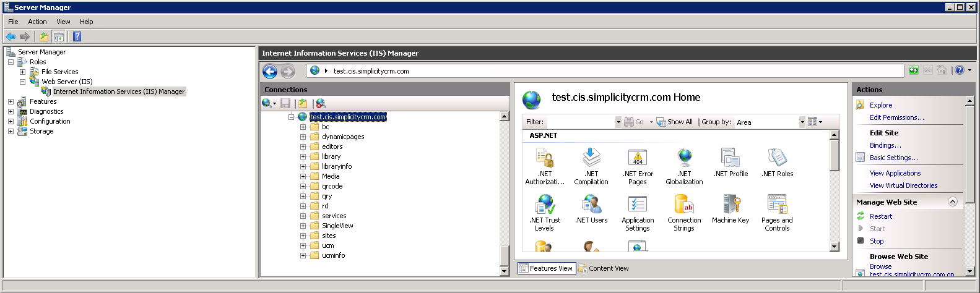The height and width of the screenshot is (293, 980).
Task: Open Basic Settings link
Action: click(x=894, y=158)
